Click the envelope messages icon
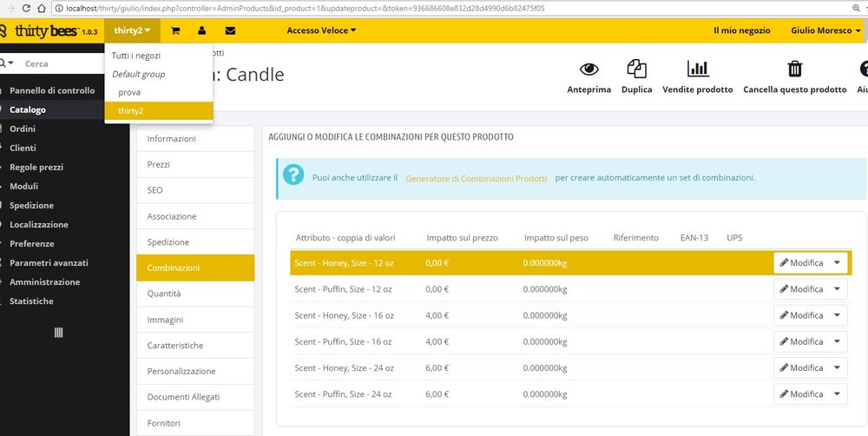The width and height of the screenshot is (868, 436). point(230,30)
